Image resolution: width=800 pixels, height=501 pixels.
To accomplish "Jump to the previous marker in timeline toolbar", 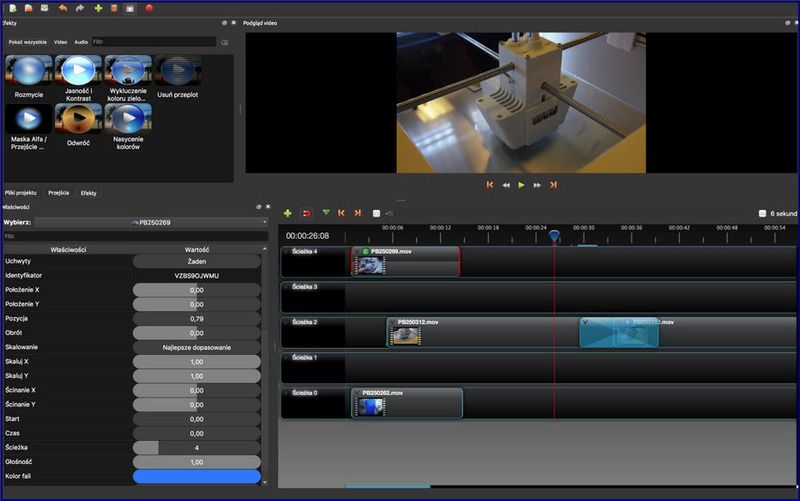I will 341,213.
